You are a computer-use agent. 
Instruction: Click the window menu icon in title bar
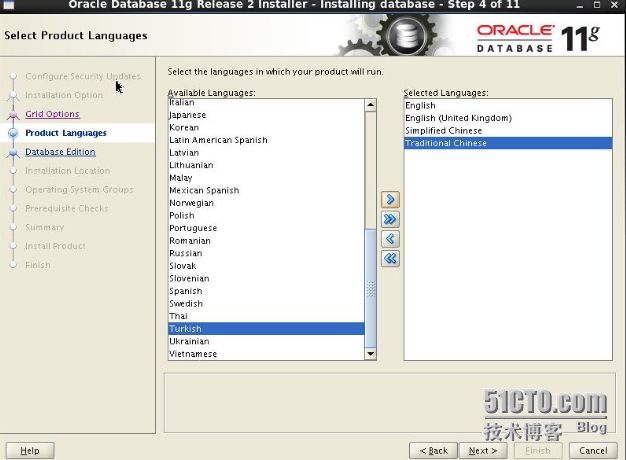point(9,5)
